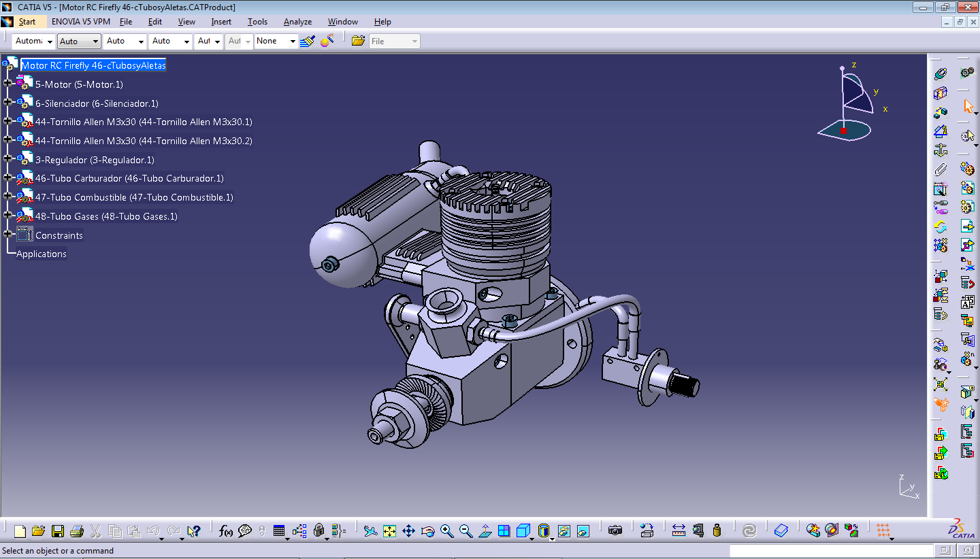
Task: Apply Fix Component anchor constraint
Action: [941, 150]
